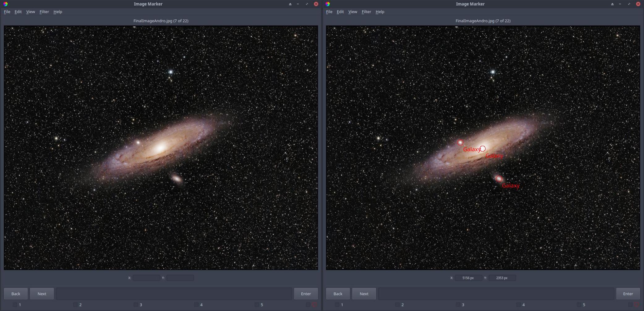This screenshot has height=311, width=644.
Task: Open View menu in right Image Marker window
Action: 352,12
